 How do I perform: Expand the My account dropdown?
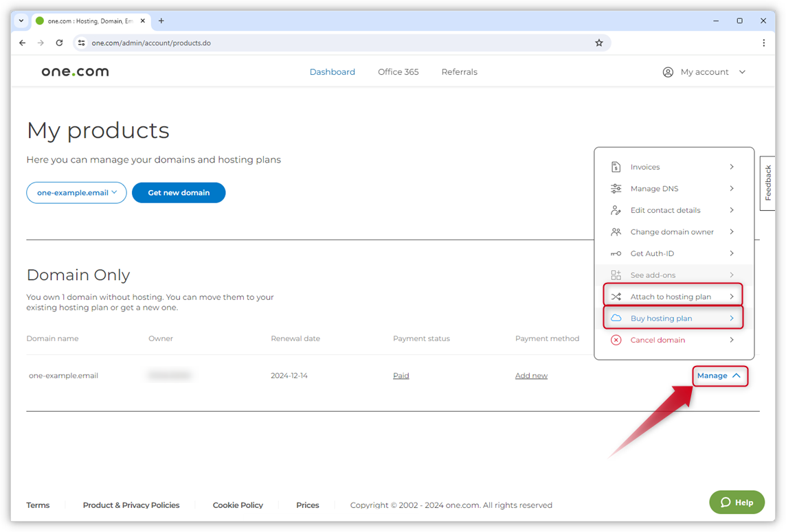[x=704, y=72]
